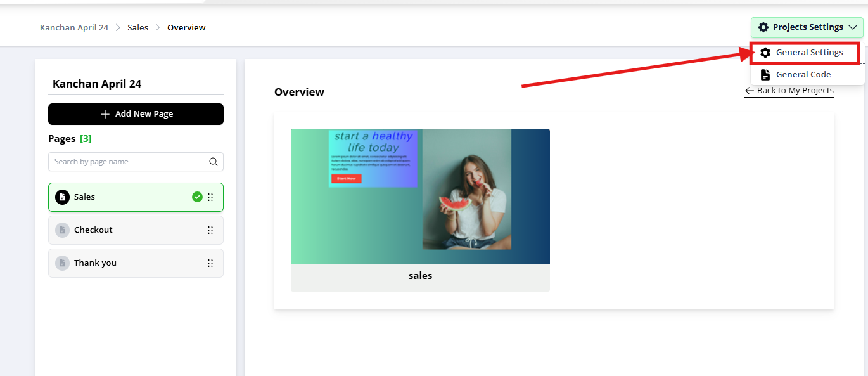This screenshot has width=868, height=376.
Task: Select General Code menu entry
Action: 807,74
